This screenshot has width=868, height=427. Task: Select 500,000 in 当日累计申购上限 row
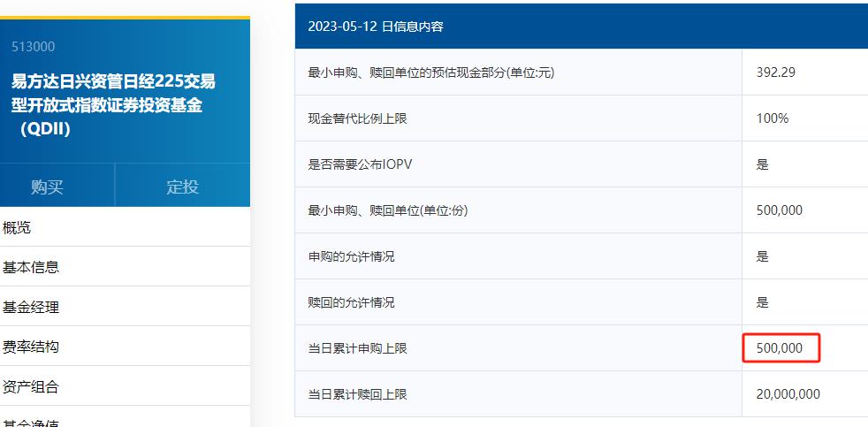pos(780,348)
